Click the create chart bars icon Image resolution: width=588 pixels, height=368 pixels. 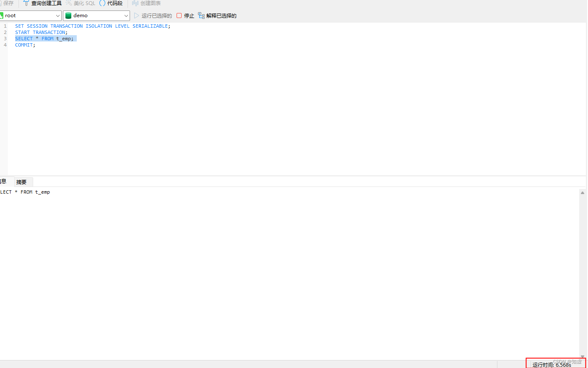click(135, 3)
